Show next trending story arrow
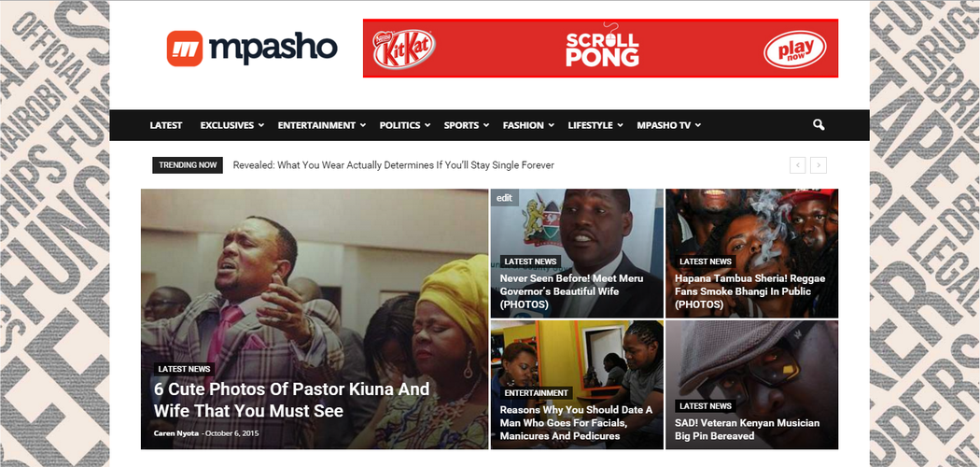Viewport: 980px width, 467px height. click(x=819, y=165)
